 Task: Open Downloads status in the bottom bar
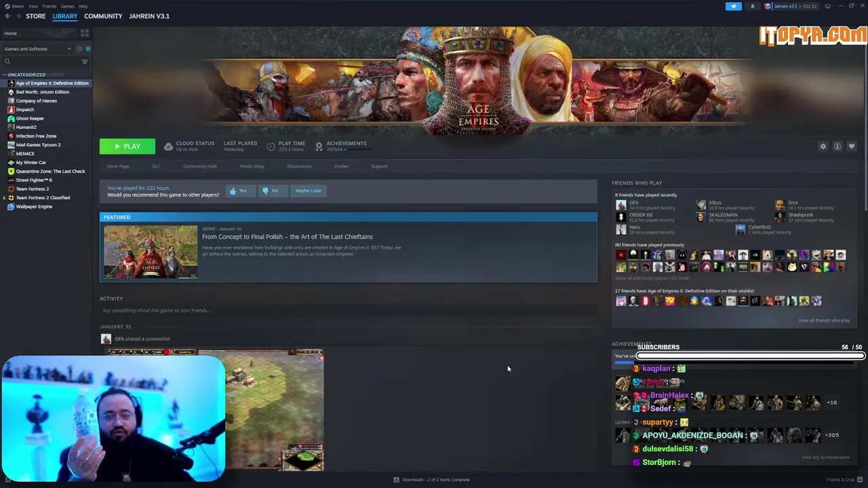point(431,480)
